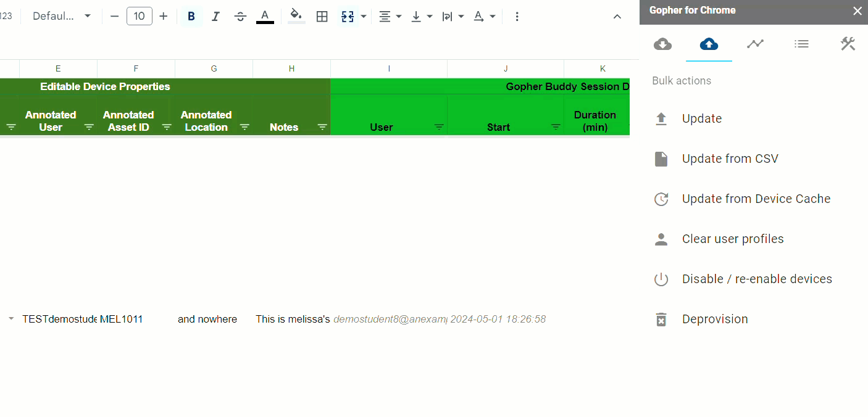The width and height of the screenshot is (868, 417).
Task: Open the font family dropdown
Action: (x=61, y=16)
